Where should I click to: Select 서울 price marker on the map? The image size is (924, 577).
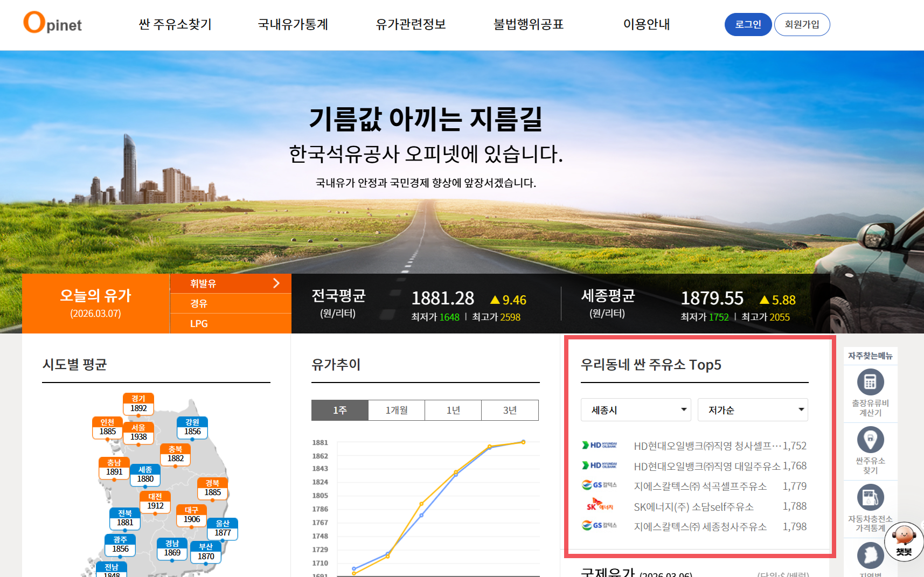click(138, 433)
